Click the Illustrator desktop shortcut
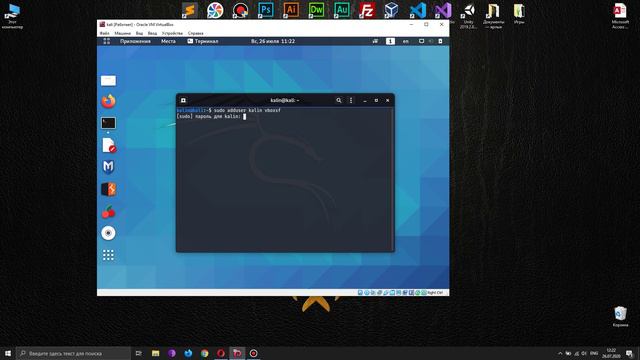 click(291, 10)
